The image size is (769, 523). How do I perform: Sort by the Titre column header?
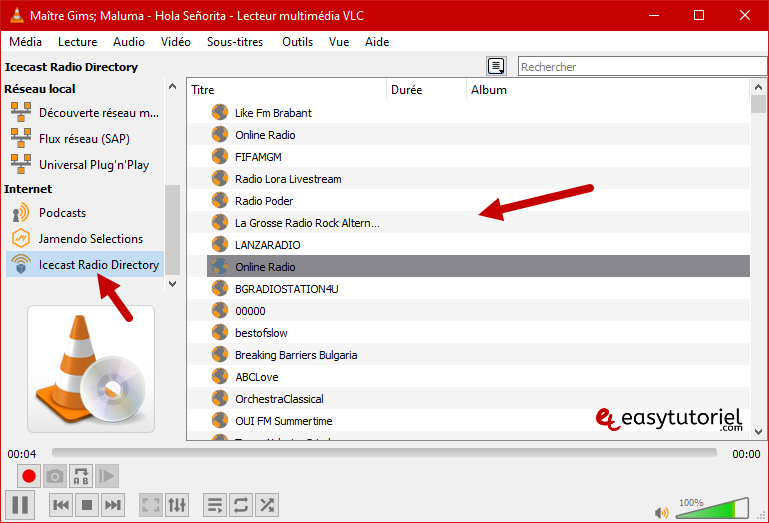(x=287, y=90)
